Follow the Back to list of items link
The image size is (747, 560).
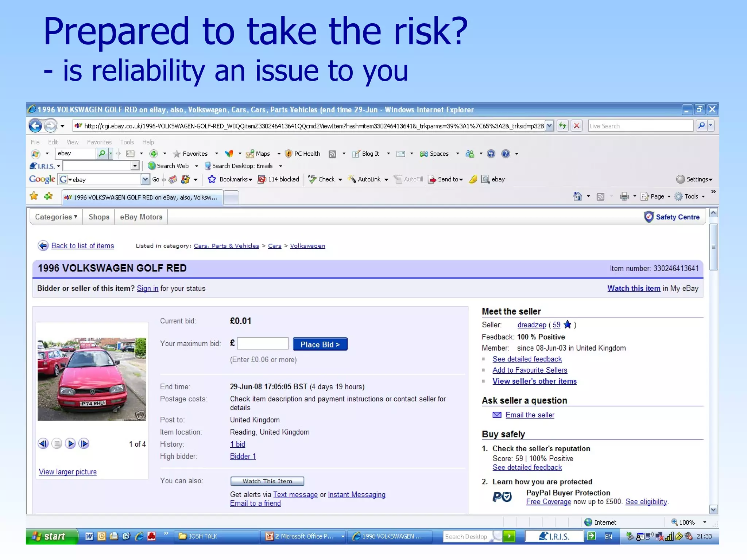[x=82, y=246]
